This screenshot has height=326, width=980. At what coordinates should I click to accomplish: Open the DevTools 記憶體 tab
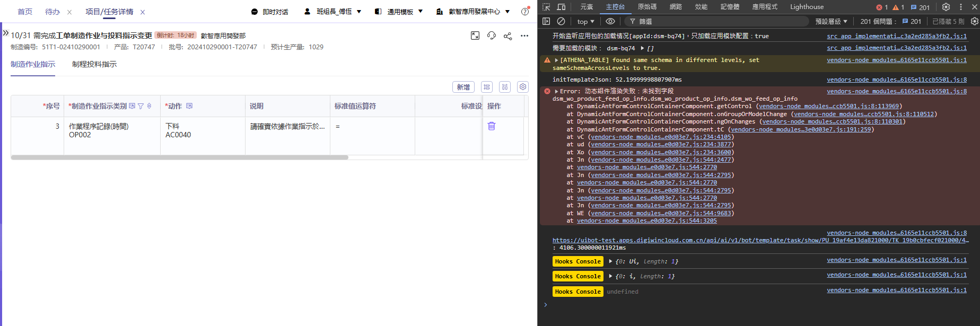[x=730, y=7]
